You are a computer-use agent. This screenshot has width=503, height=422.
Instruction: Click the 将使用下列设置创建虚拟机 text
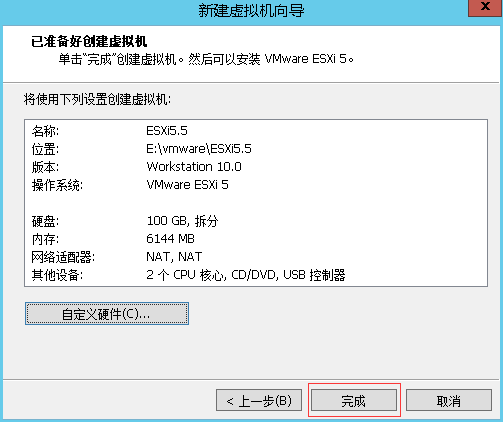tap(97, 99)
